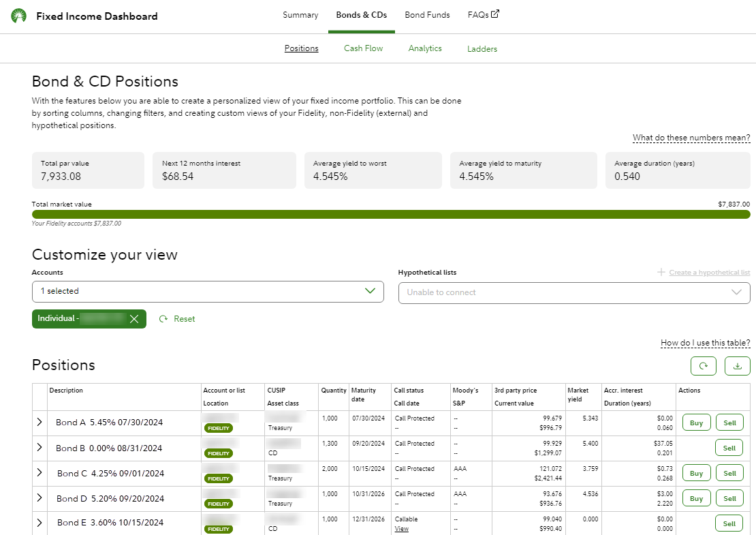Click the Fidelity logo icon
This screenshot has height=535, width=756.
(x=19, y=16)
